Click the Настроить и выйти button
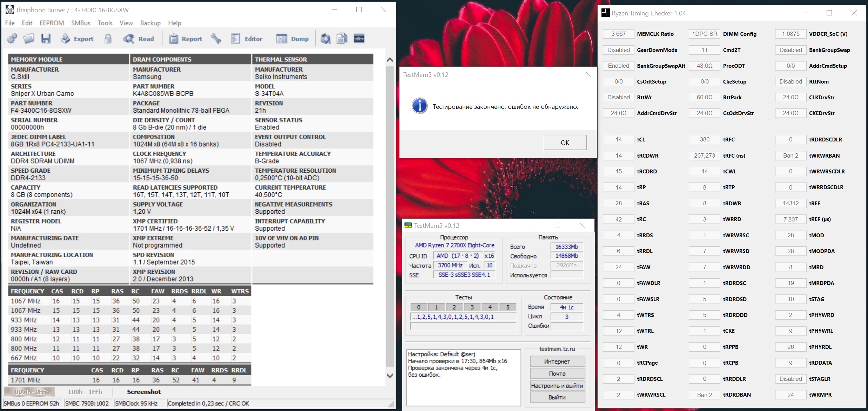This screenshot has width=868, height=411. click(x=557, y=385)
